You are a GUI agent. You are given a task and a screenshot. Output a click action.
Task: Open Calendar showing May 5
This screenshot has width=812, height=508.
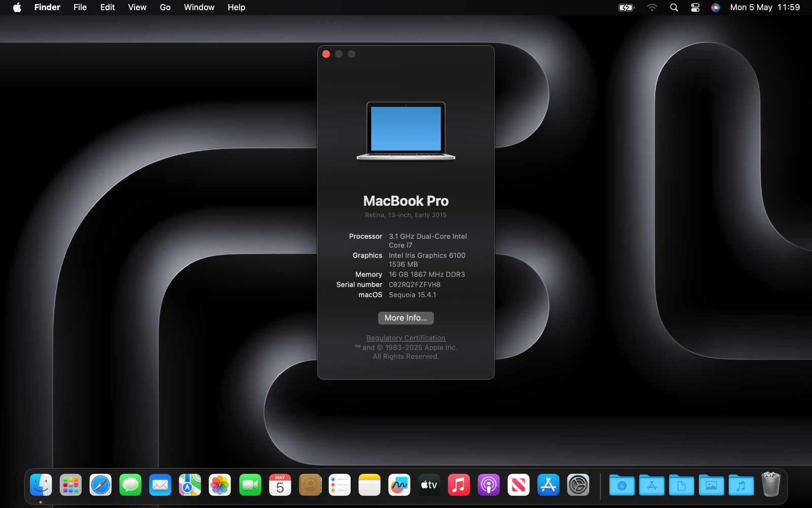(x=280, y=485)
